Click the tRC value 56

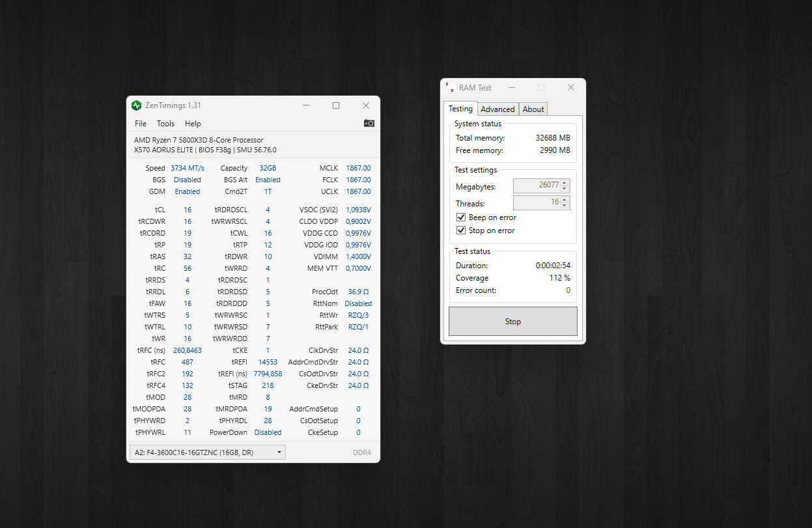[x=188, y=268]
